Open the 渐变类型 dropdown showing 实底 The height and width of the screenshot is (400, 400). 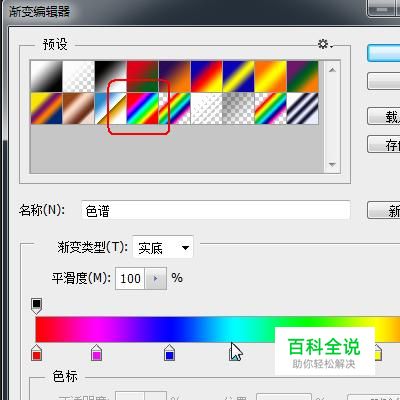tap(163, 247)
